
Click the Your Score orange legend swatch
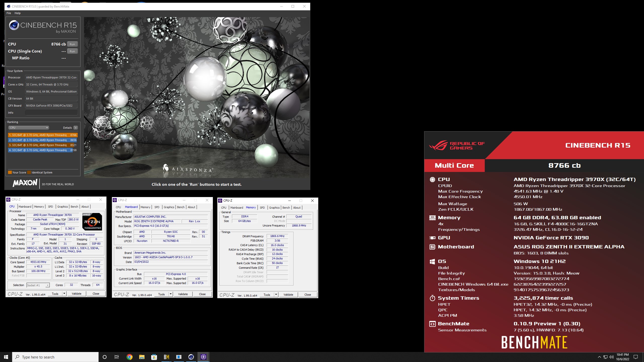pyautogui.click(x=10, y=172)
